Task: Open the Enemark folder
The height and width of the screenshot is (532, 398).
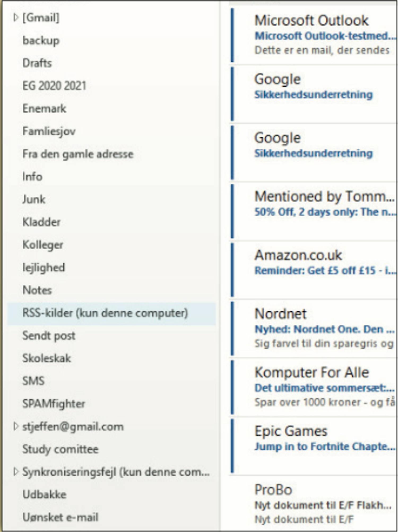Action: click(44, 108)
